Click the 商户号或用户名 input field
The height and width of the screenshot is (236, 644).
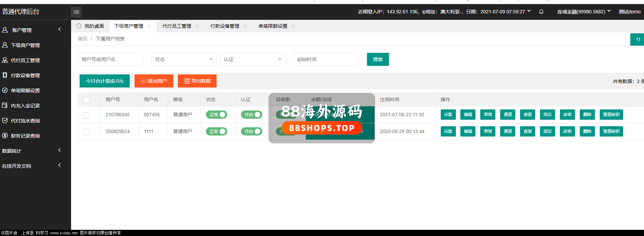110,59
